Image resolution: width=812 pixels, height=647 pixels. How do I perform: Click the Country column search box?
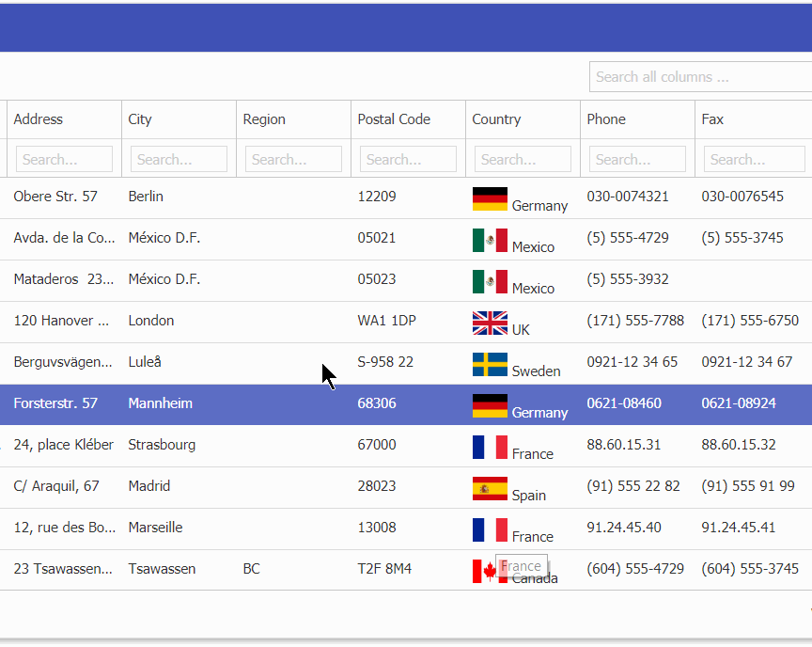[523, 160]
